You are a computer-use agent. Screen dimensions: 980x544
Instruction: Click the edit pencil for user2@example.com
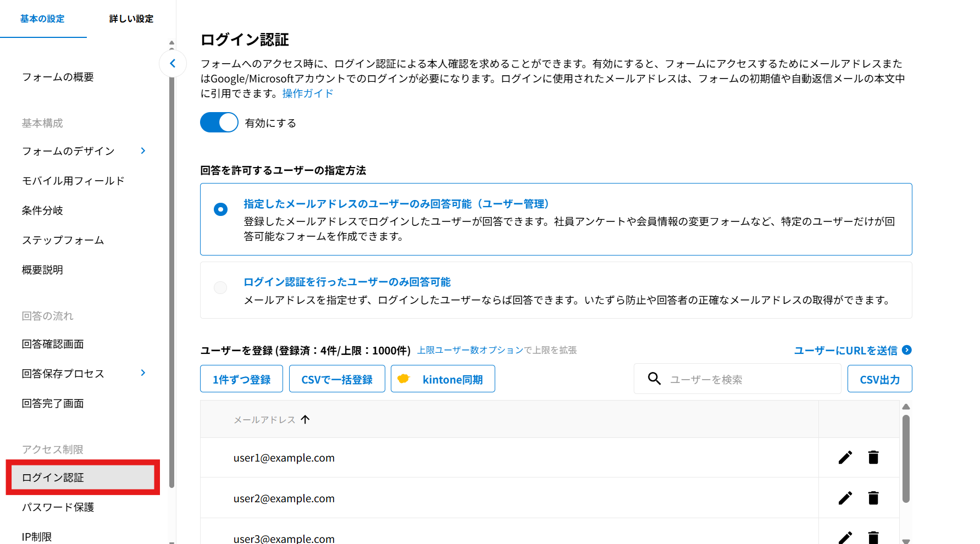click(x=845, y=498)
